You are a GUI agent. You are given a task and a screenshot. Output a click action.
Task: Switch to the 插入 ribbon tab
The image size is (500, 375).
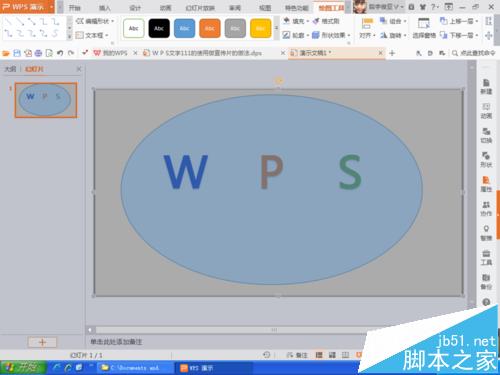105,8
